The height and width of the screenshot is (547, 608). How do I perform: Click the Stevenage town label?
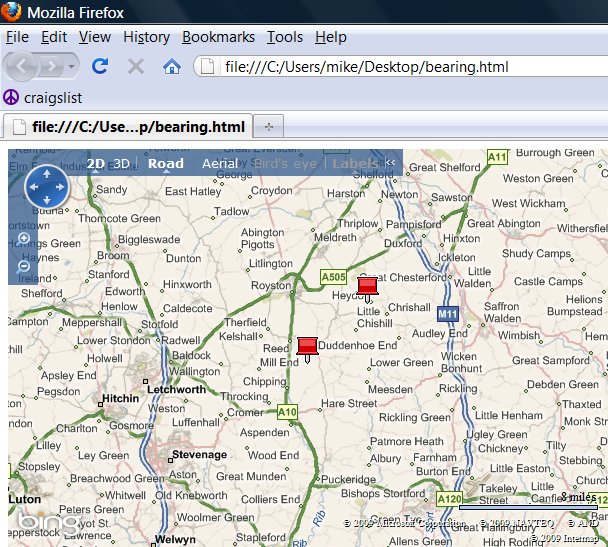199,454
